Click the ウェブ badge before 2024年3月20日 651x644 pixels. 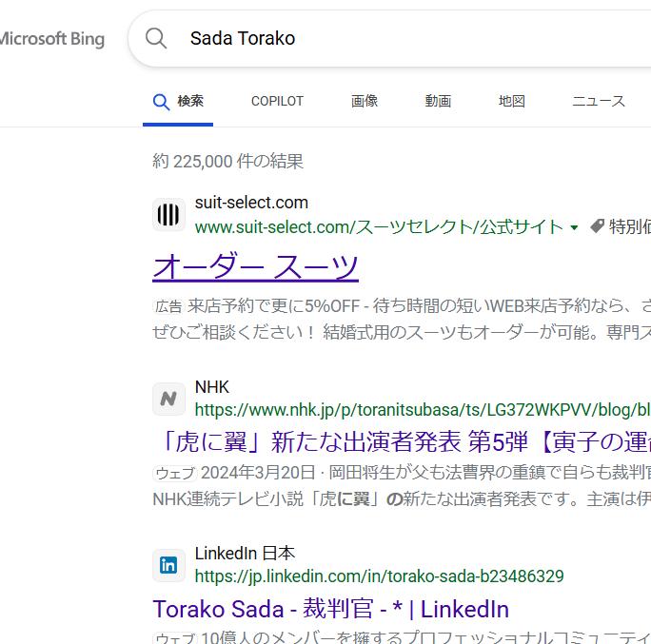tap(175, 473)
